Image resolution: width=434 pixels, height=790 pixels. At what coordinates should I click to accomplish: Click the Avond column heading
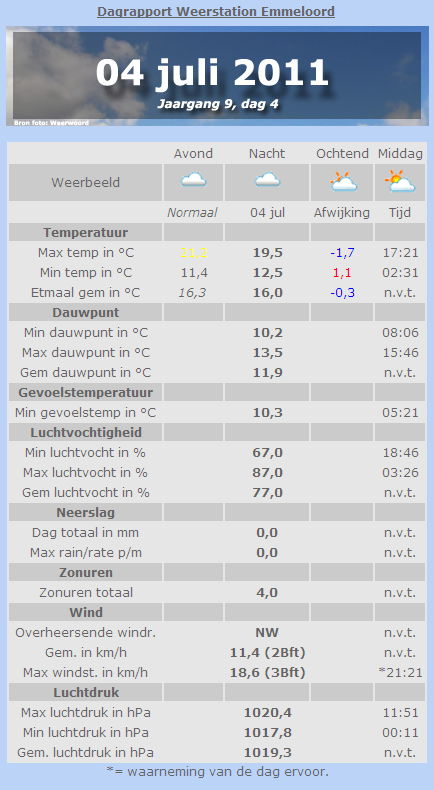(x=193, y=154)
